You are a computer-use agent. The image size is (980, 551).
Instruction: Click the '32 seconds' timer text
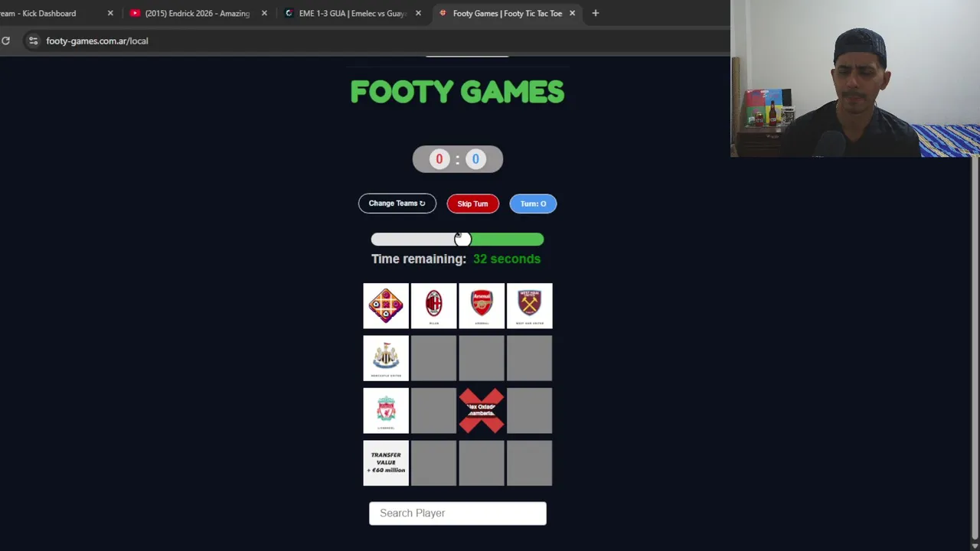[x=507, y=259]
